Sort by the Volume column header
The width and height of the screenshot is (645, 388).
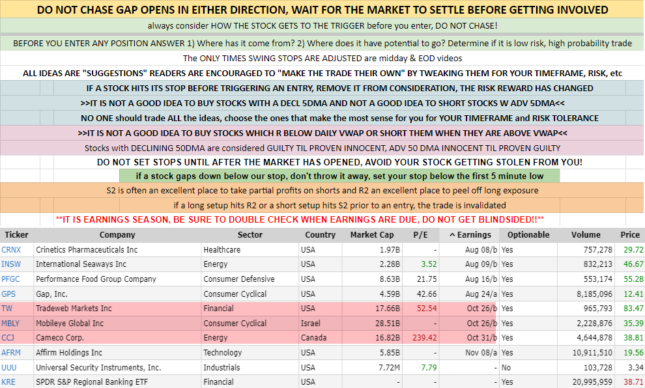click(585, 235)
